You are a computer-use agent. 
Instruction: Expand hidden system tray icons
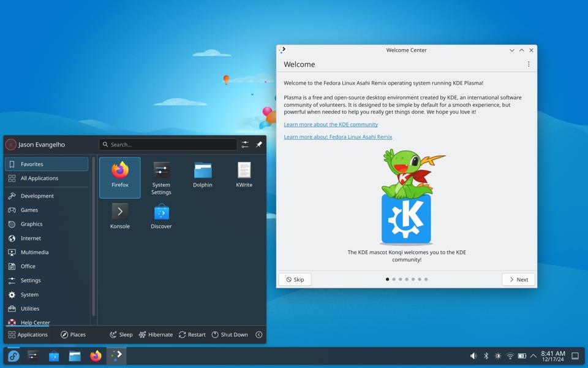(x=533, y=355)
